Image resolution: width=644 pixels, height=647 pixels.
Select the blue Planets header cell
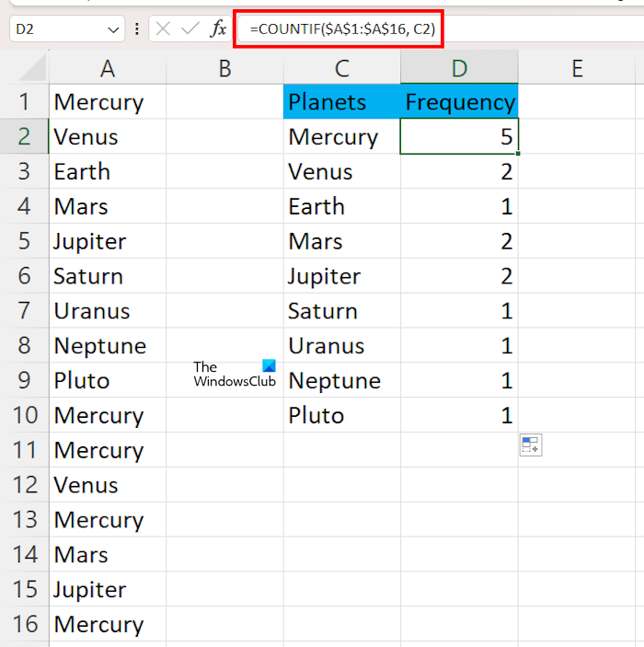point(342,102)
